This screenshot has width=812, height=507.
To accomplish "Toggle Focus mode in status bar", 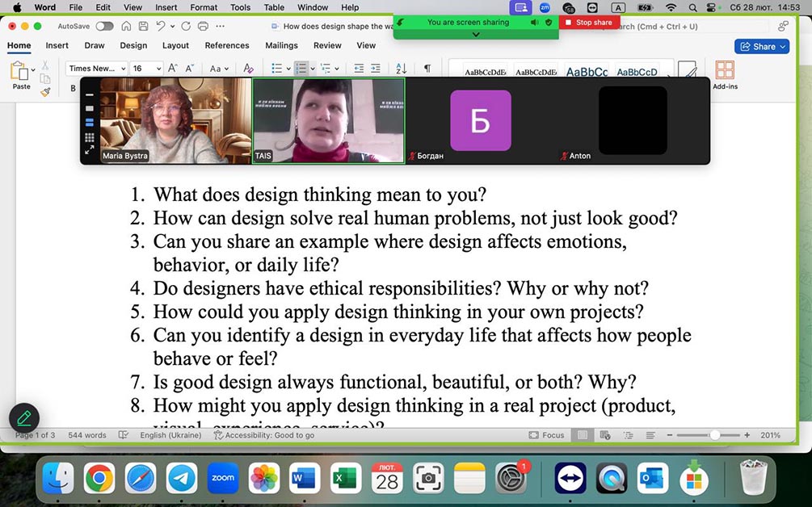I will click(x=547, y=435).
